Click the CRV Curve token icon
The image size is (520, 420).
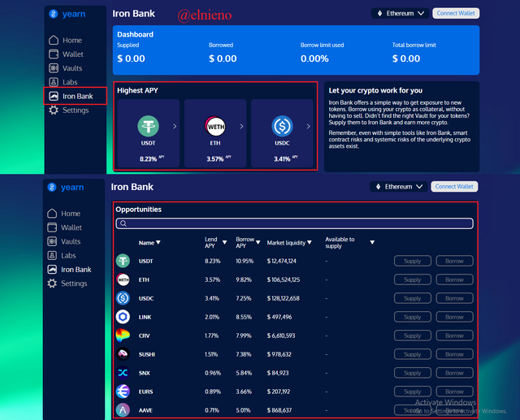(x=123, y=336)
